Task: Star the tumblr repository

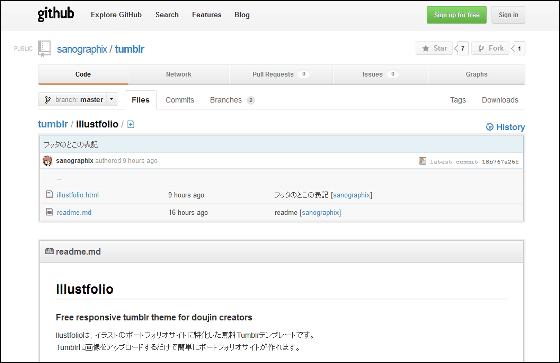Action: point(434,48)
